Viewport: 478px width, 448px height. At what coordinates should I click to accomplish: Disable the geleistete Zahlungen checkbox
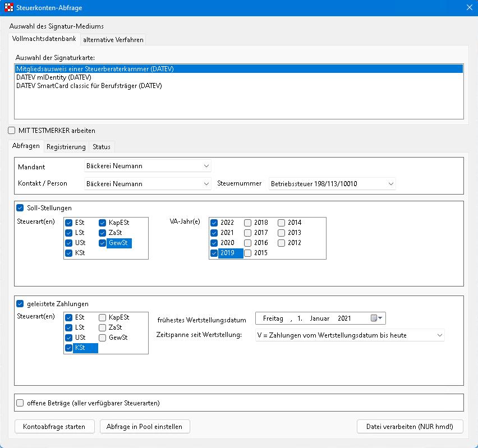click(21, 304)
